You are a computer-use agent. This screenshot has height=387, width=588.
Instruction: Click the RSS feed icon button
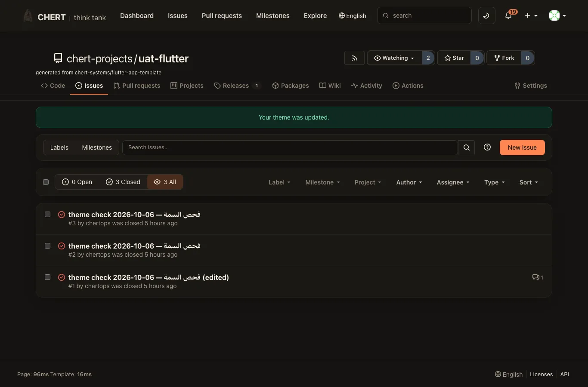[354, 58]
